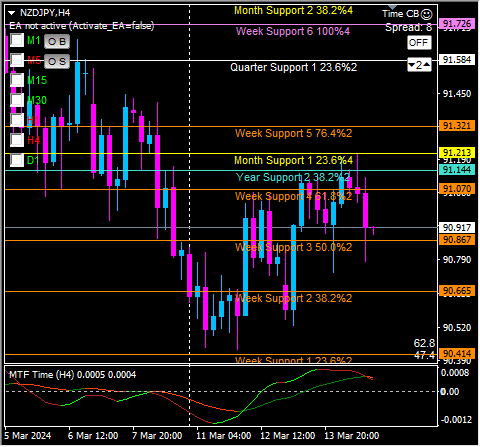Click the Week Support 2 38.2%2 label
The image size is (480, 447).
[x=293, y=298]
